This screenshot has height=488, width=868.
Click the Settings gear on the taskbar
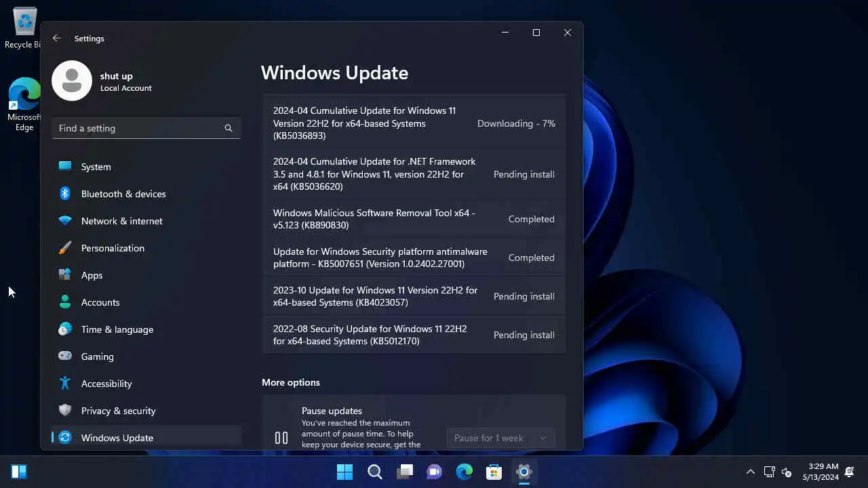[524, 472]
